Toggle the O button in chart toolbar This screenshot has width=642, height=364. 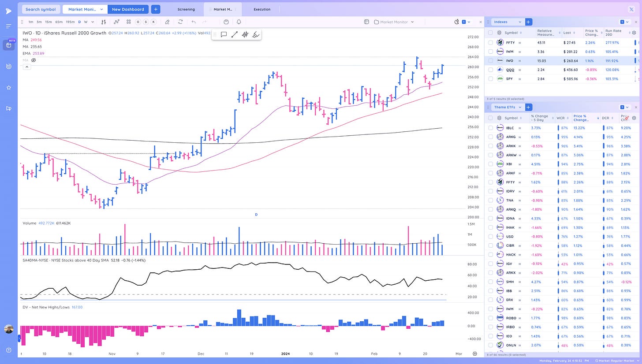coord(138,22)
